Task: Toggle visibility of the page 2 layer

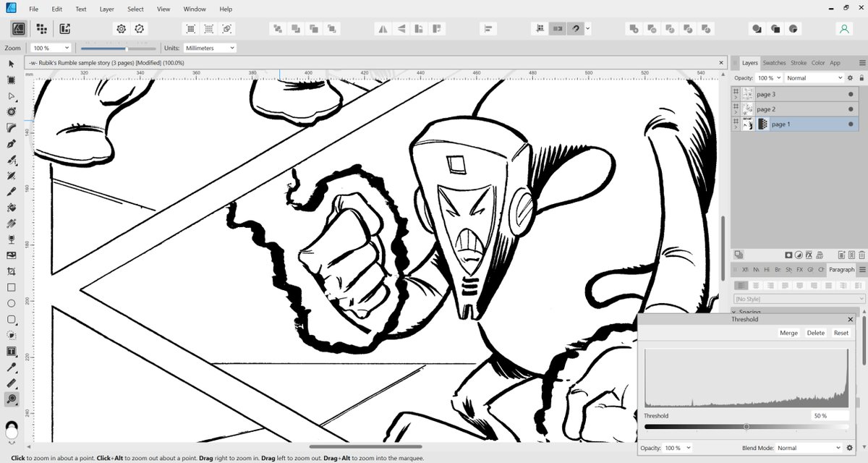Action: (x=851, y=109)
